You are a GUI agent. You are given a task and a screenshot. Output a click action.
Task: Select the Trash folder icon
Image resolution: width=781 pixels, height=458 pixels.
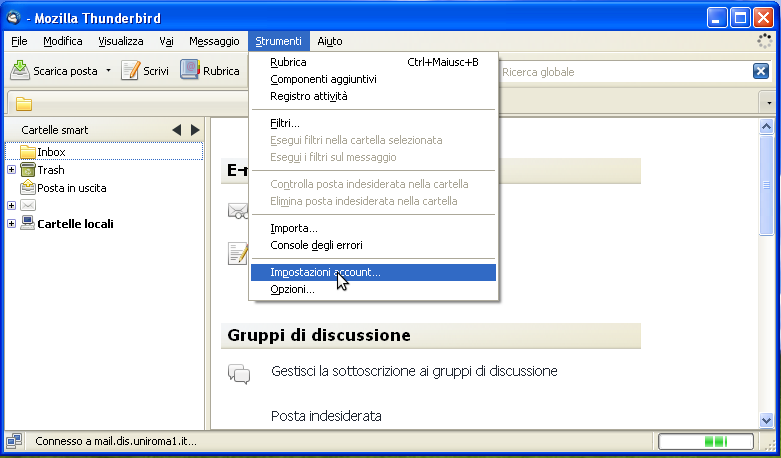pyautogui.click(x=28, y=170)
